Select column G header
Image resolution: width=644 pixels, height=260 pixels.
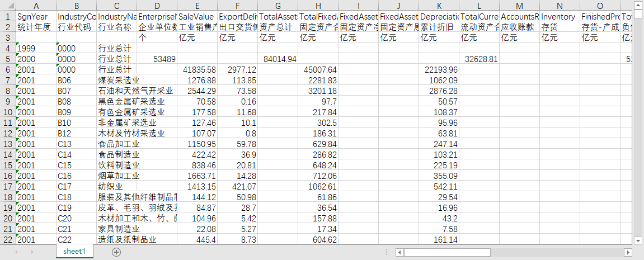point(278,6)
